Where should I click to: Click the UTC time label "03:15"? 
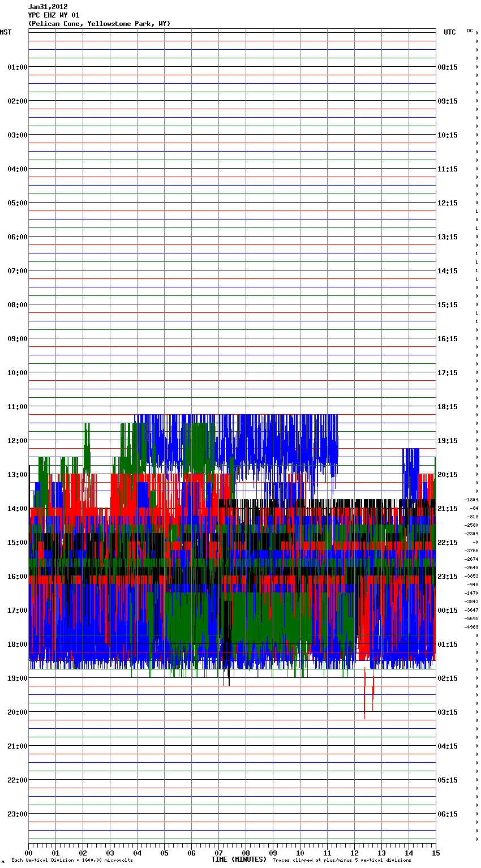[448, 712]
